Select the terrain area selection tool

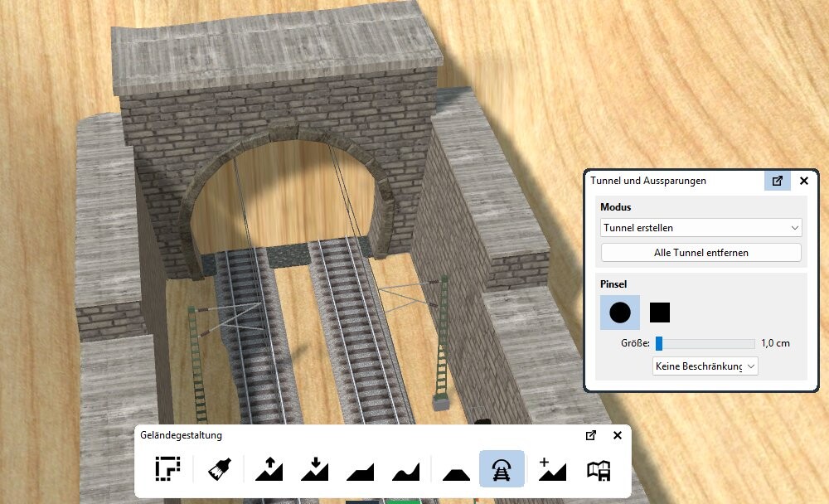[167, 468]
